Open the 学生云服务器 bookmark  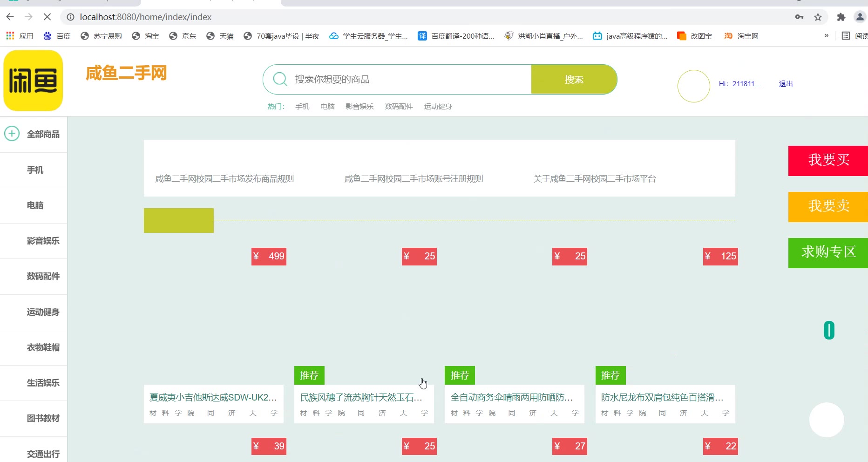368,36
